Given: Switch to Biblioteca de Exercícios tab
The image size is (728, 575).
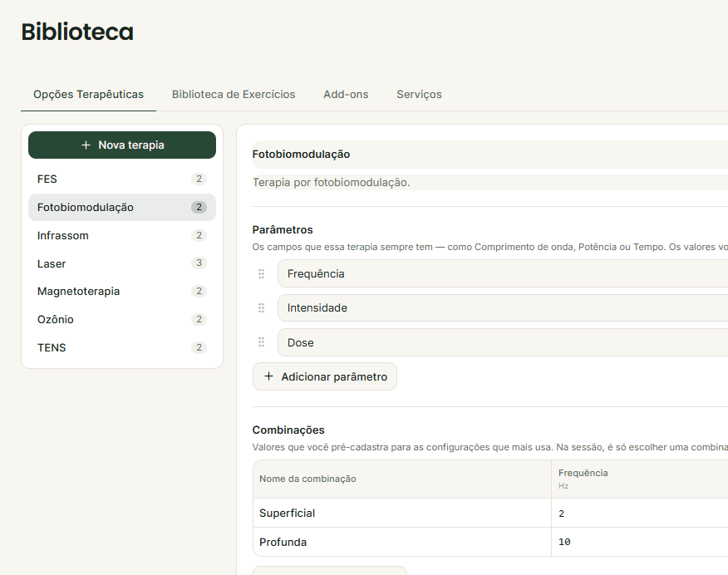Looking at the screenshot, I should 234,94.
